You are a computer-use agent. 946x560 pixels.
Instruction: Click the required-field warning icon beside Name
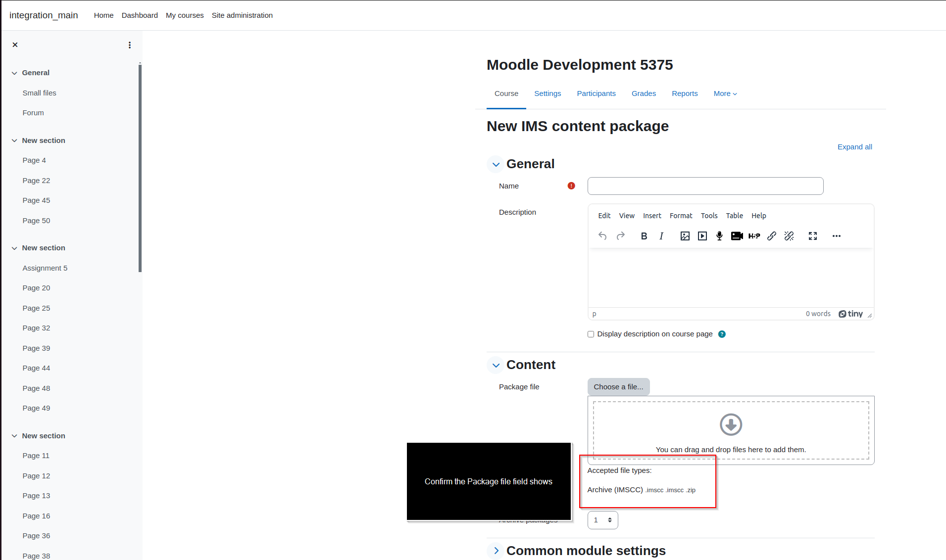click(x=571, y=186)
